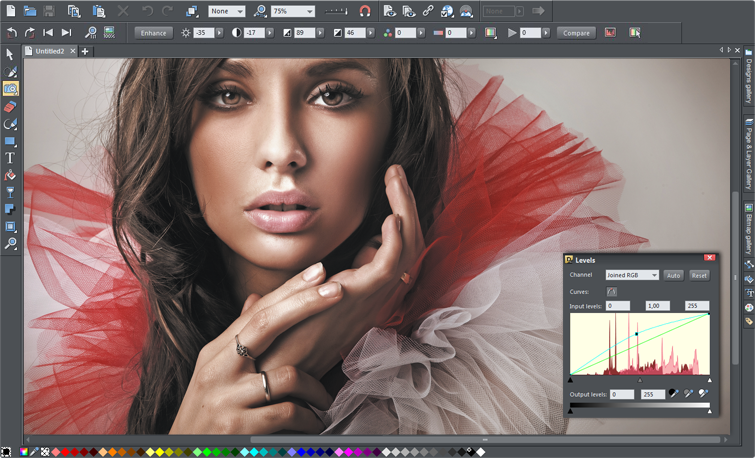Add a new document tab with plus

(85, 51)
